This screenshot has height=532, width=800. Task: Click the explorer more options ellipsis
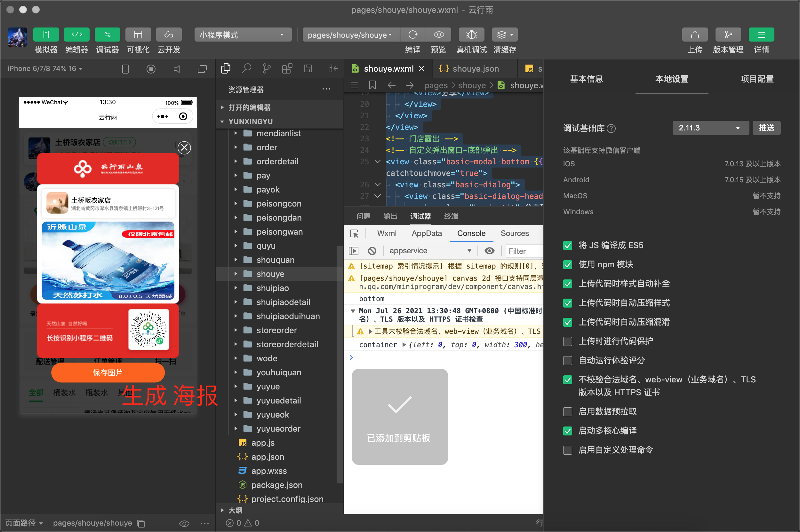(326, 89)
